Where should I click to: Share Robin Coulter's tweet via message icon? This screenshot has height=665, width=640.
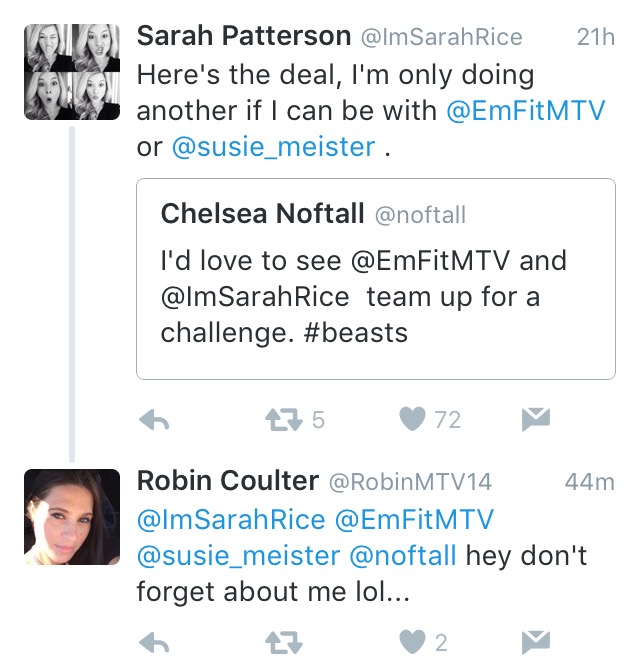(x=536, y=642)
